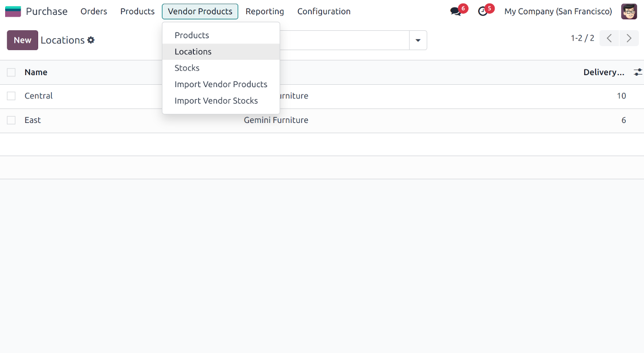Open the messages notifications icon
The width and height of the screenshot is (644, 353).
[456, 11]
